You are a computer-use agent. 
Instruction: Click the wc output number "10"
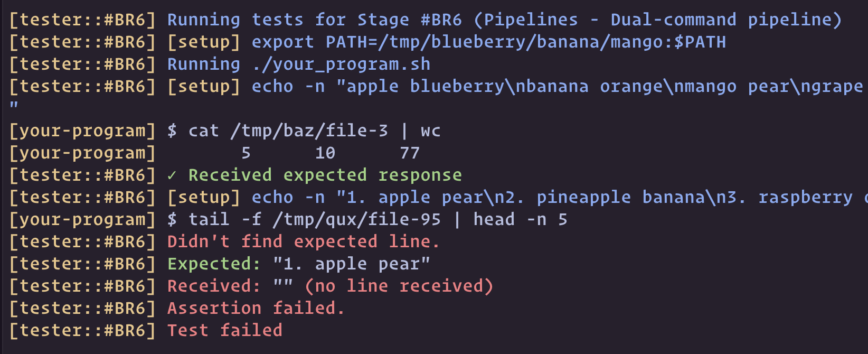click(325, 153)
